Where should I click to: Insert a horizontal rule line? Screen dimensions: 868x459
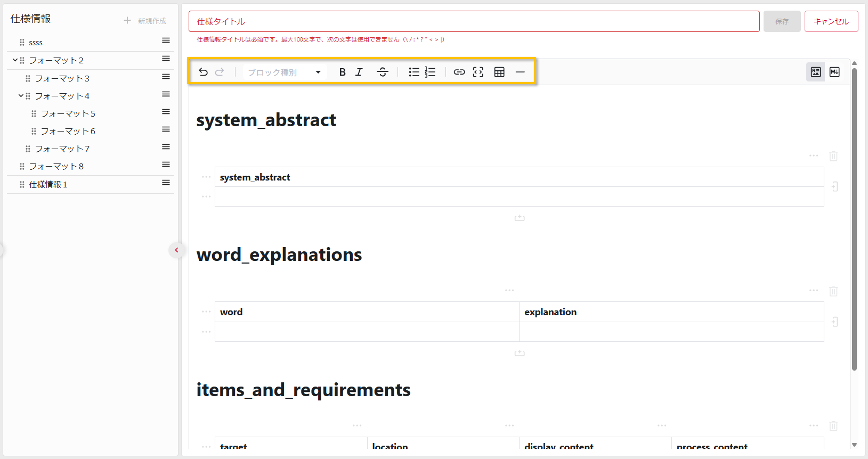(520, 72)
